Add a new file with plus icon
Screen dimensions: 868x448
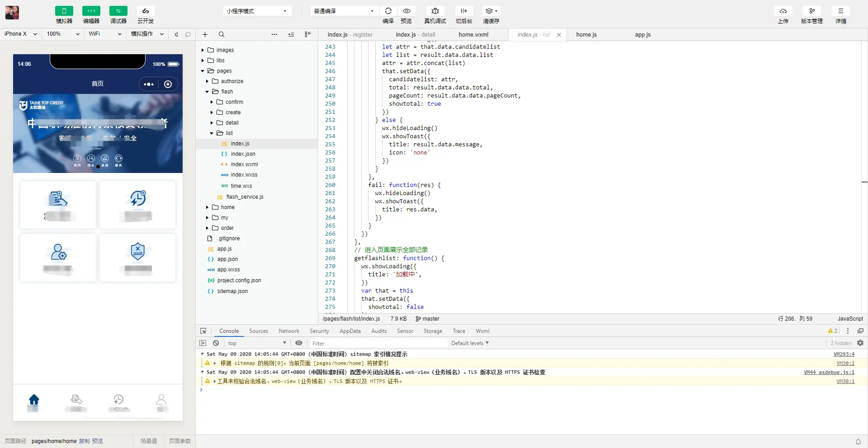click(x=205, y=34)
